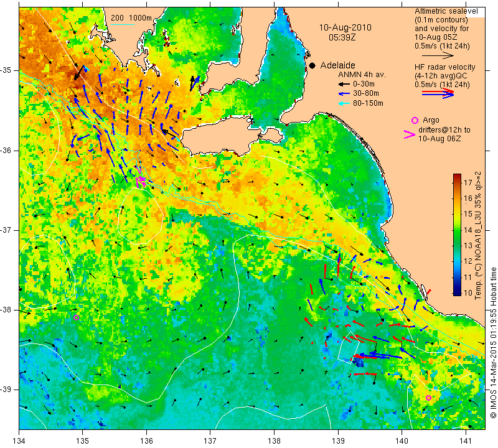Click the 10 tick label on the temperature colorbar

[468, 292]
